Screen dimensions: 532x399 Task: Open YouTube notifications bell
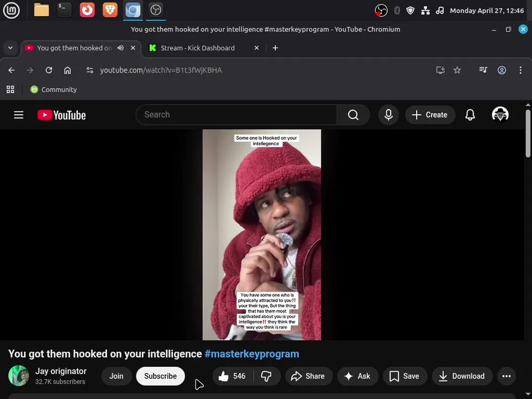coord(470,115)
